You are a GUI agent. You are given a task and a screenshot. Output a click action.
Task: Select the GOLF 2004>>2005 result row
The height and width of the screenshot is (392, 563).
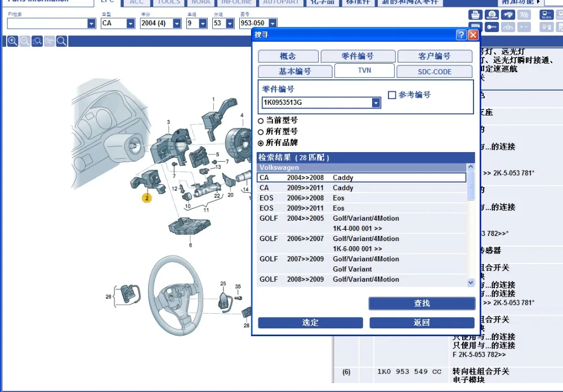coord(361,223)
